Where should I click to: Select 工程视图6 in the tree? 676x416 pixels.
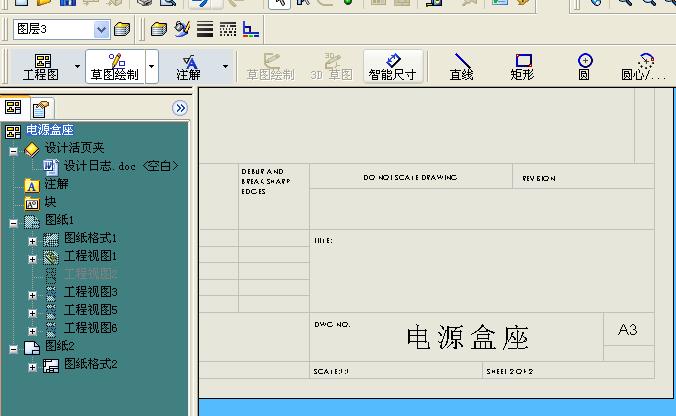coord(90,328)
